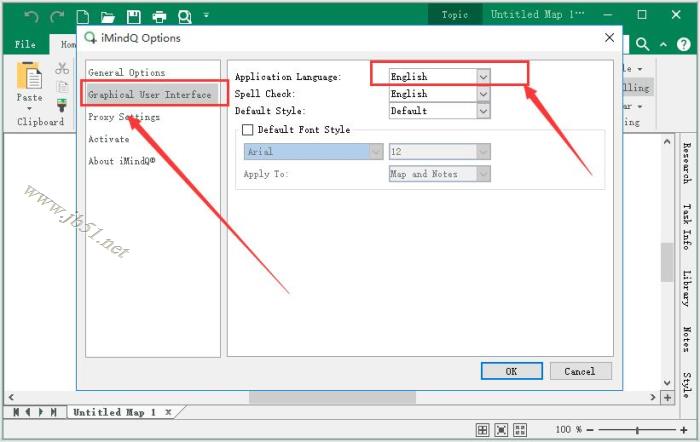The image size is (700, 442).
Task: Click the fit map icon in status bar
Action: coord(501,430)
